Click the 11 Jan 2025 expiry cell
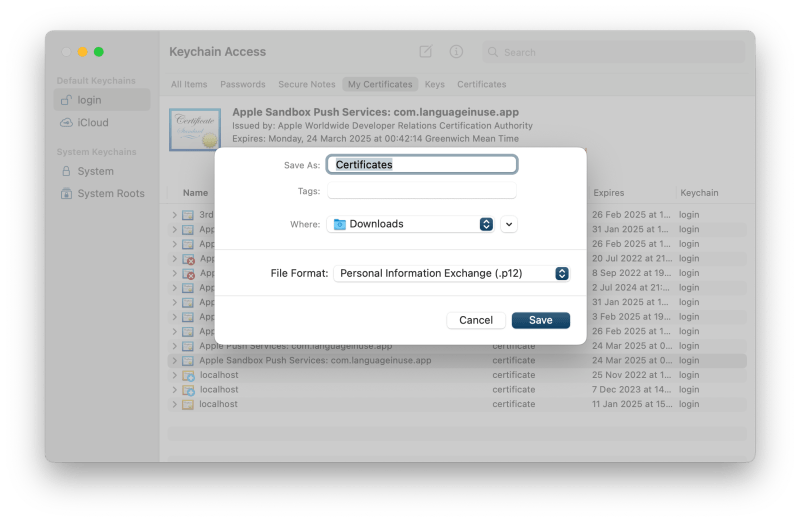Screen dimensions: 800x522 632,404
